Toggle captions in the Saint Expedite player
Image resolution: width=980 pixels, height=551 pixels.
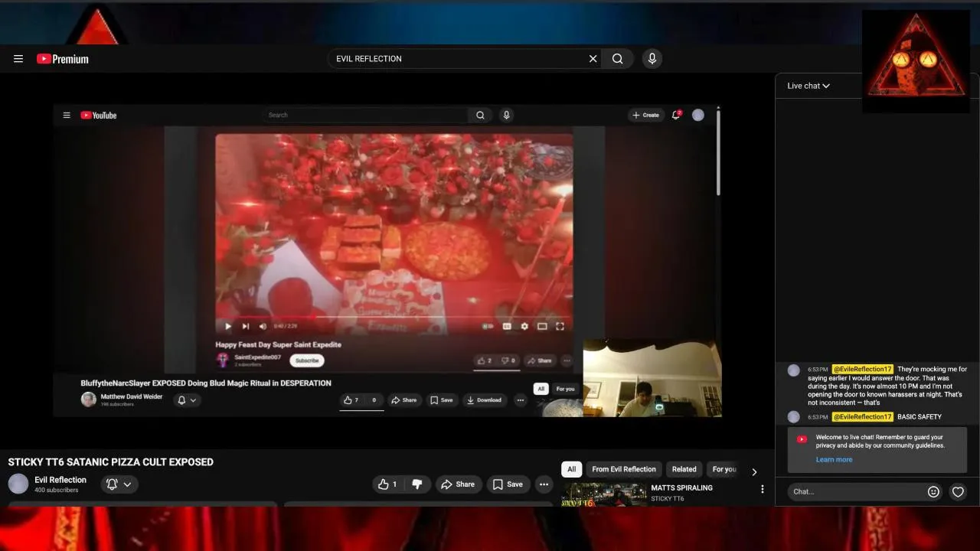(x=506, y=326)
